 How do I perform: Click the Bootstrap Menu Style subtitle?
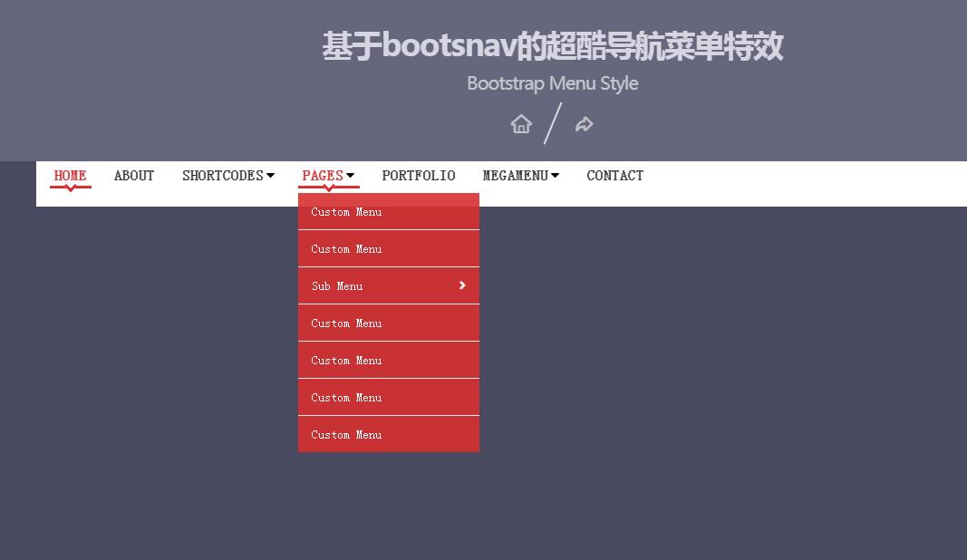553,83
